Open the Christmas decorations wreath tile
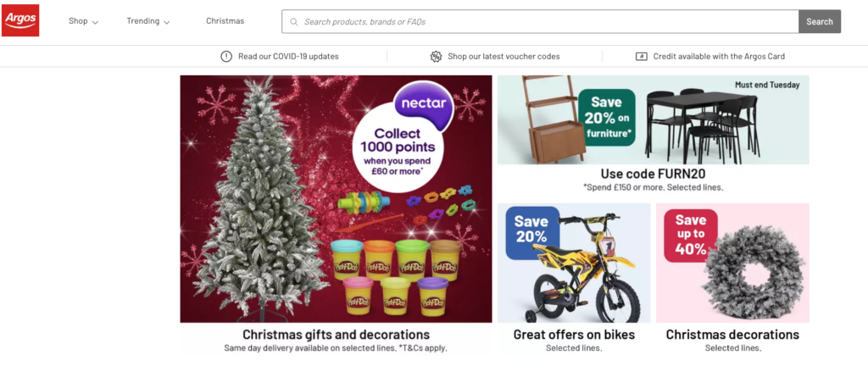868x372 pixels. click(732, 279)
